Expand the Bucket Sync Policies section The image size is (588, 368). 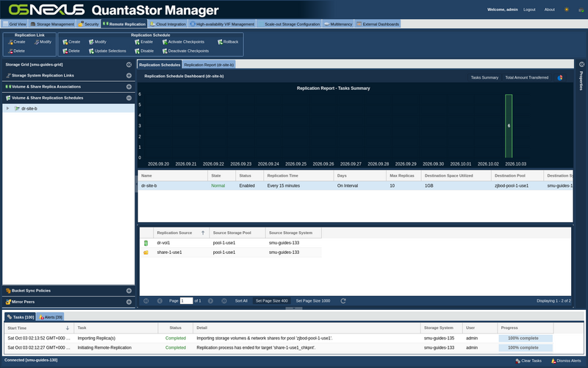point(129,291)
